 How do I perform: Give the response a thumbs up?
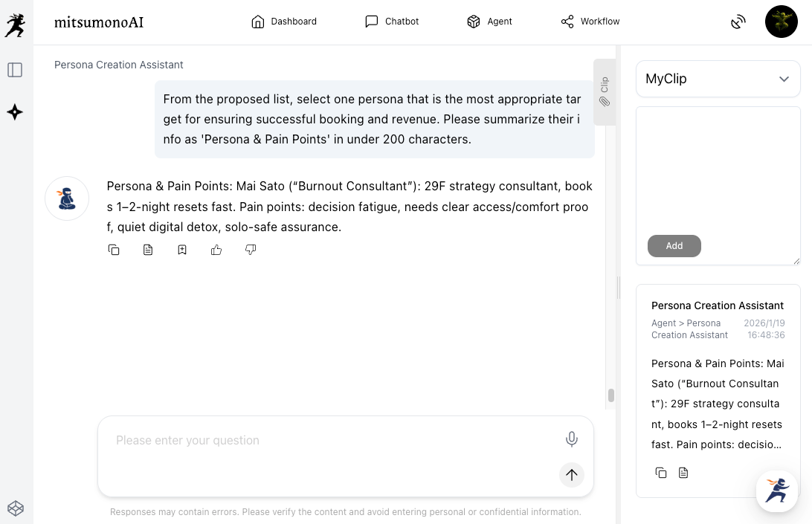[216, 250]
